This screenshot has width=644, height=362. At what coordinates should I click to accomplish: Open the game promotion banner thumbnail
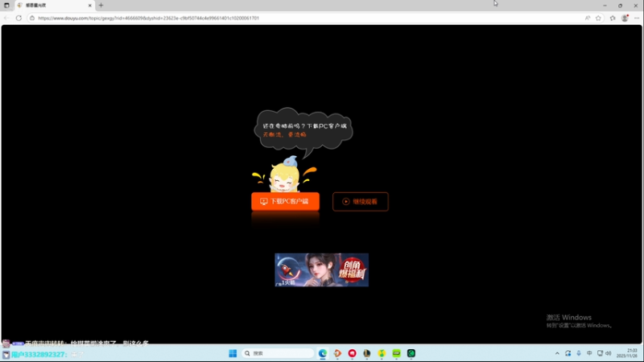321,270
